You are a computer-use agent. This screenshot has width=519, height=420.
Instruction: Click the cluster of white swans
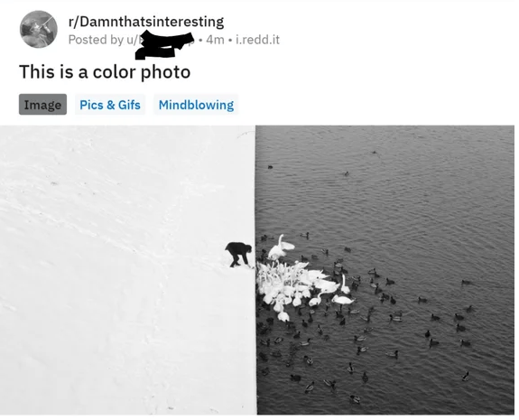tap(292, 284)
